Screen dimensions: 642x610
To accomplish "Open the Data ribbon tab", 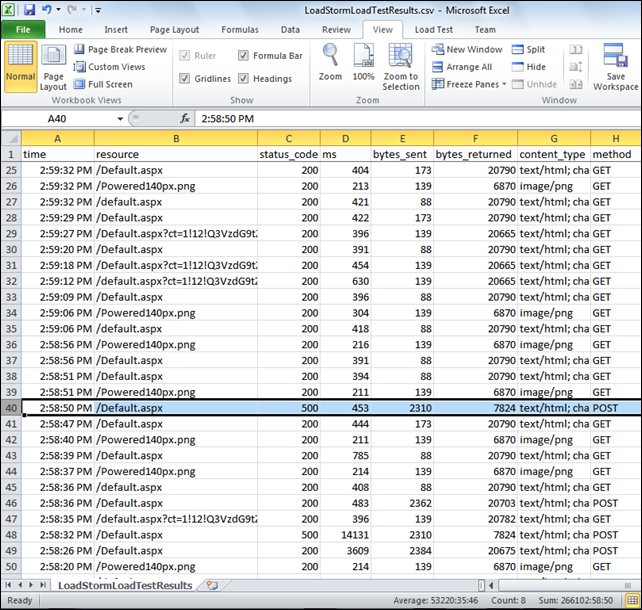I will tap(290, 29).
